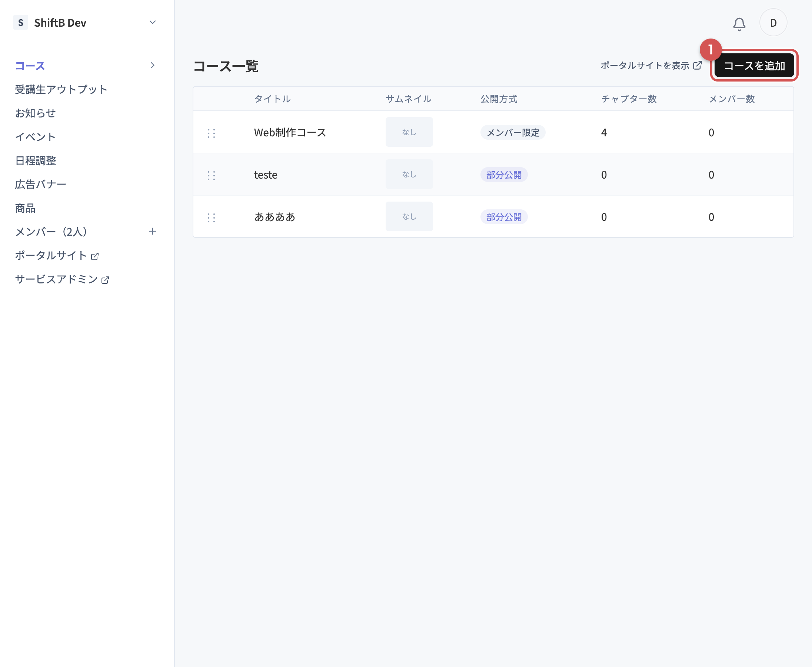
Task: Open 広告バナー settings
Action: 40,185
